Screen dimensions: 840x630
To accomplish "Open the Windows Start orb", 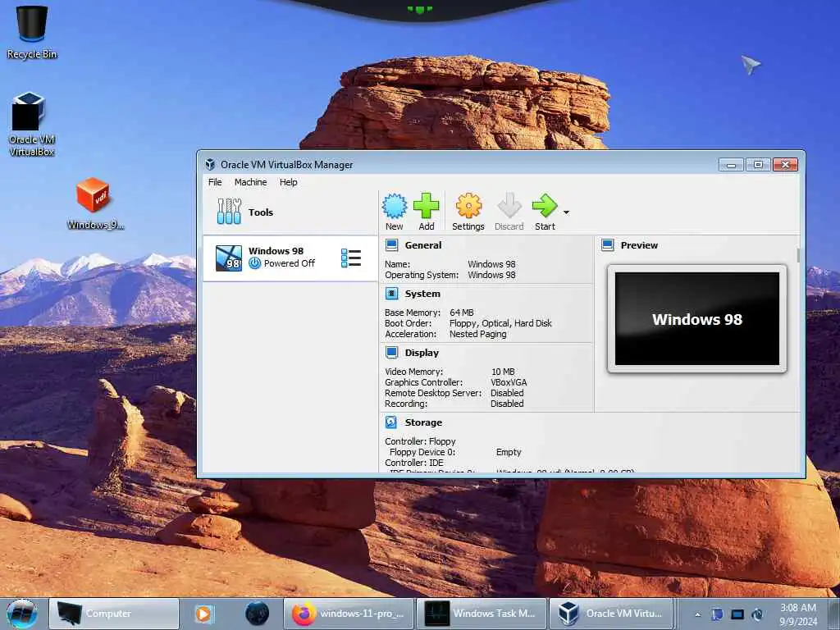I will coord(22,614).
